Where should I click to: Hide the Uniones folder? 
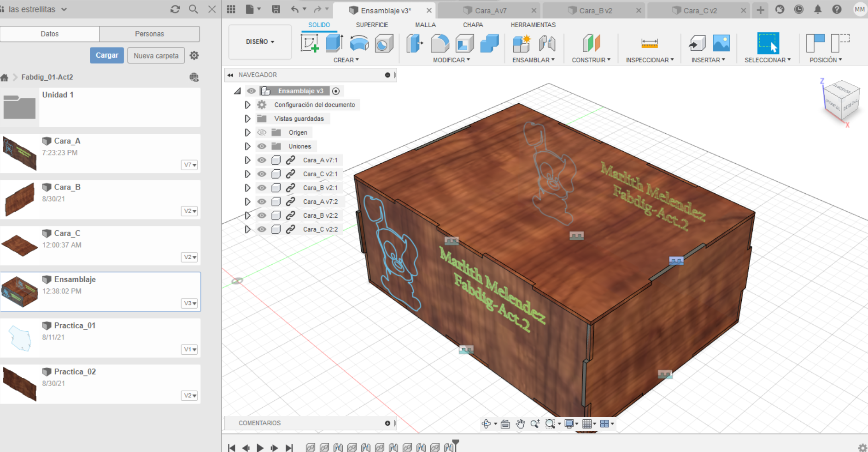262,146
